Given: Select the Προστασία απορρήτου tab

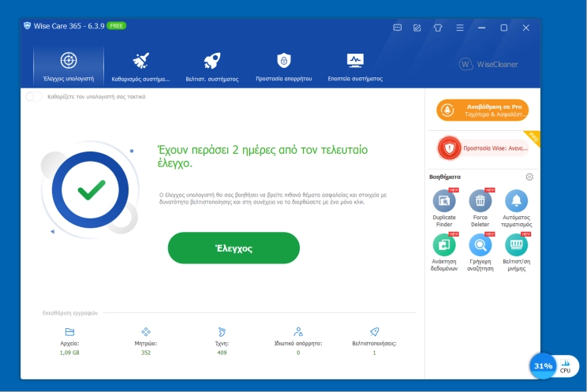Looking at the screenshot, I should click(284, 66).
